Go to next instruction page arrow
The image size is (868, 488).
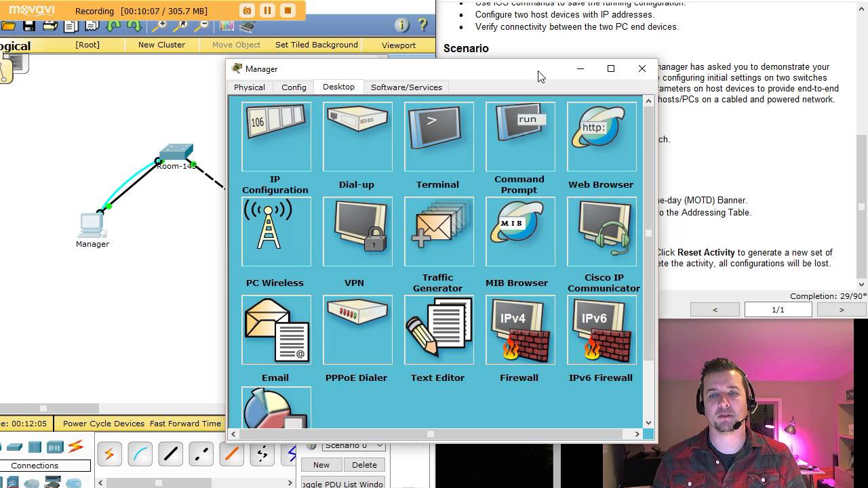click(x=842, y=310)
